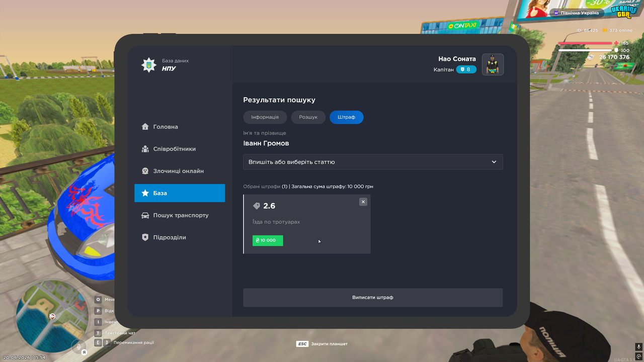Click the house icon beside Головна

[145, 127]
